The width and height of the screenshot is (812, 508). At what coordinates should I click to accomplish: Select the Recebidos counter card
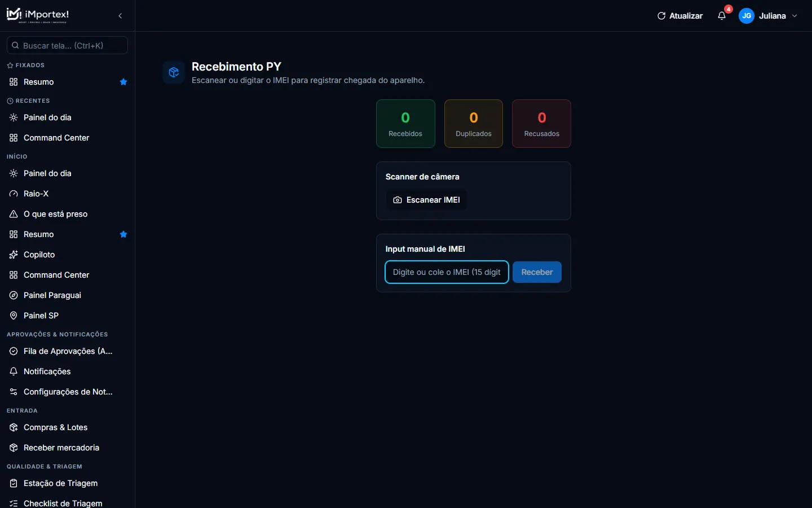click(x=405, y=124)
